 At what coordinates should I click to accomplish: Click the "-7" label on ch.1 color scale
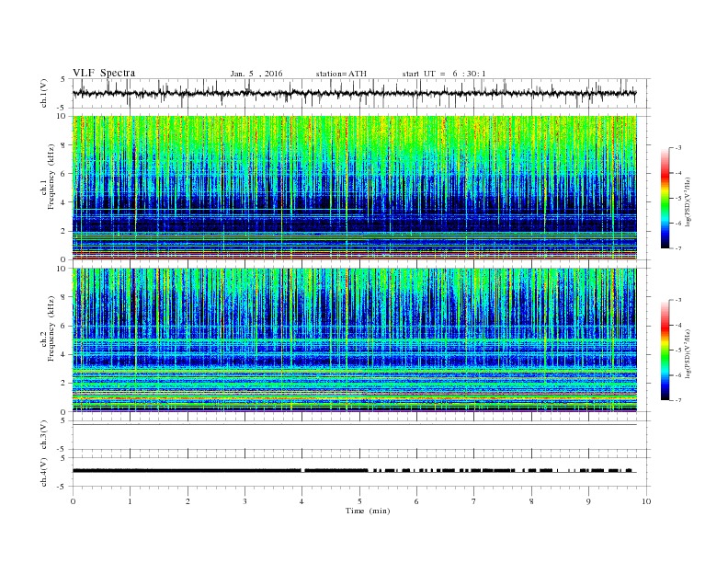click(677, 248)
